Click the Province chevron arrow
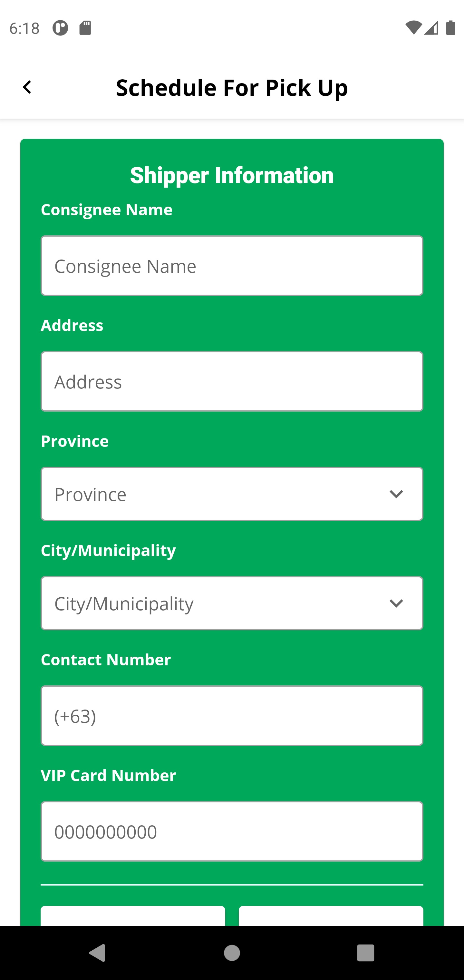Viewport: 464px width, 980px height. pyautogui.click(x=396, y=494)
